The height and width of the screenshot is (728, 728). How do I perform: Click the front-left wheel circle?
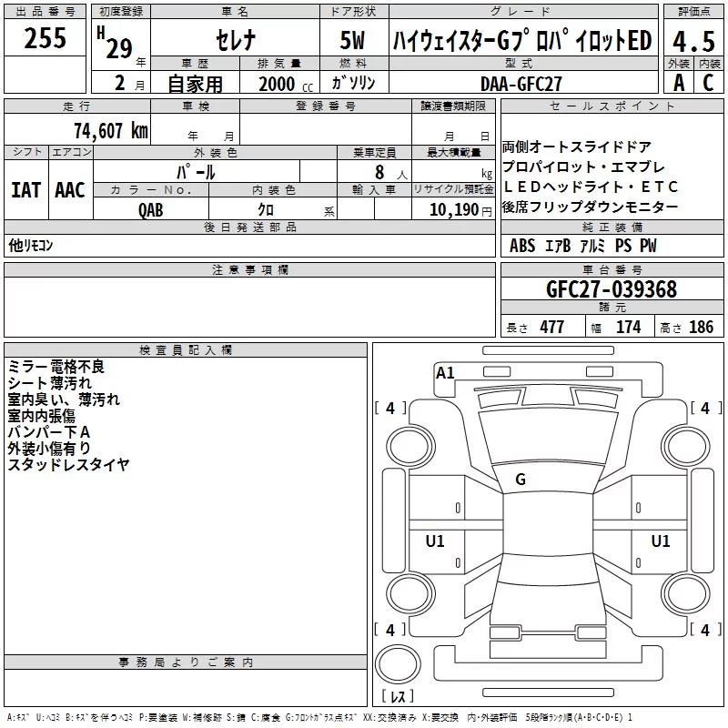(x=411, y=447)
